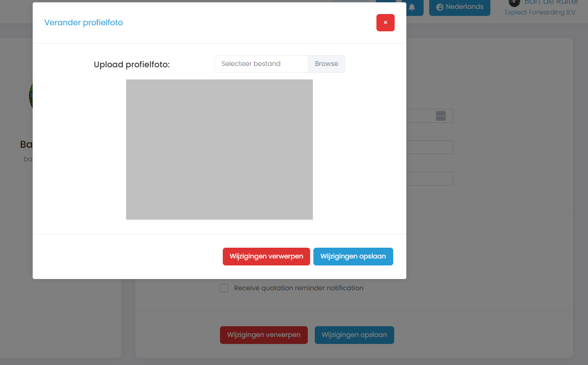This screenshot has width=588, height=365.
Task: Click the user avatar in the top-right header
Action: (514, 3)
